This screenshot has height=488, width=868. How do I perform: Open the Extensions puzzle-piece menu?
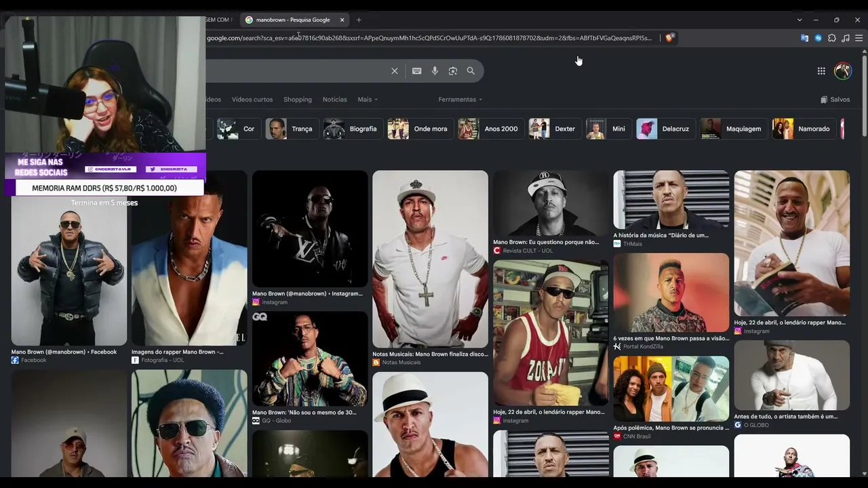pos(832,38)
